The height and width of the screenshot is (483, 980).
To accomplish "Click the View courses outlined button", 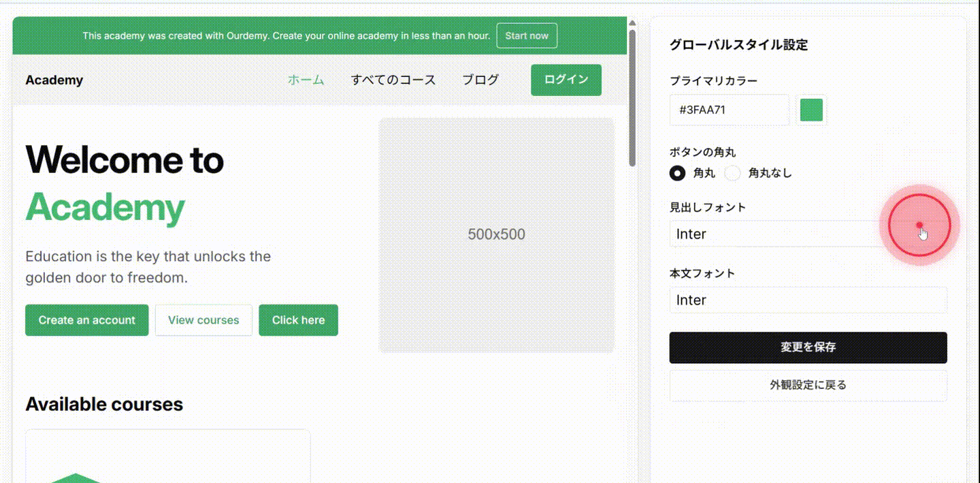I will pyautogui.click(x=203, y=320).
